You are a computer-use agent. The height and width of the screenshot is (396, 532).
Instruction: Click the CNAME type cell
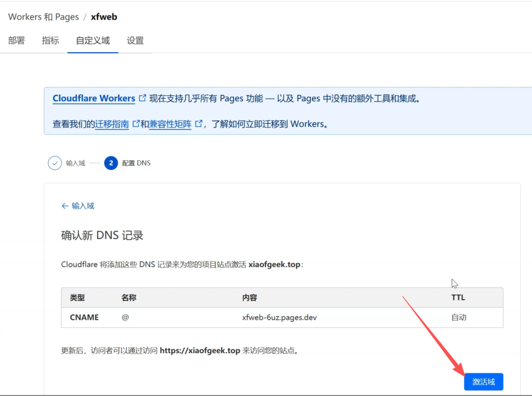pos(84,317)
